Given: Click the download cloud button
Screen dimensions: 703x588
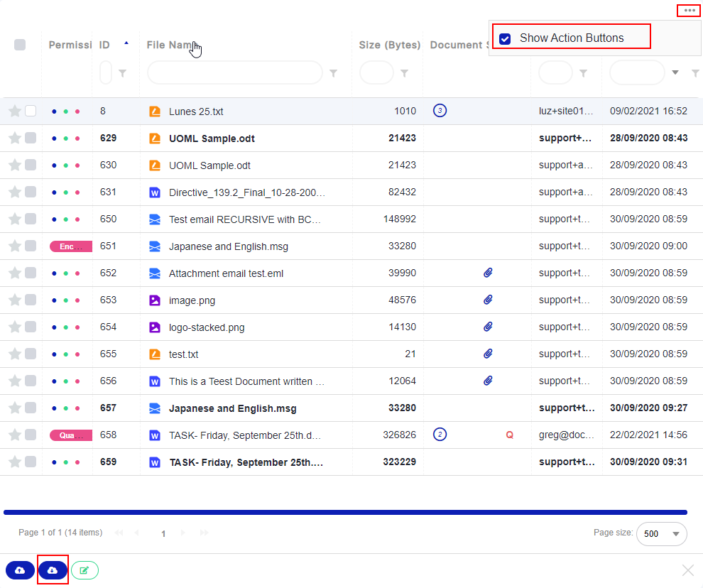Looking at the screenshot, I should click(x=53, y=570).
